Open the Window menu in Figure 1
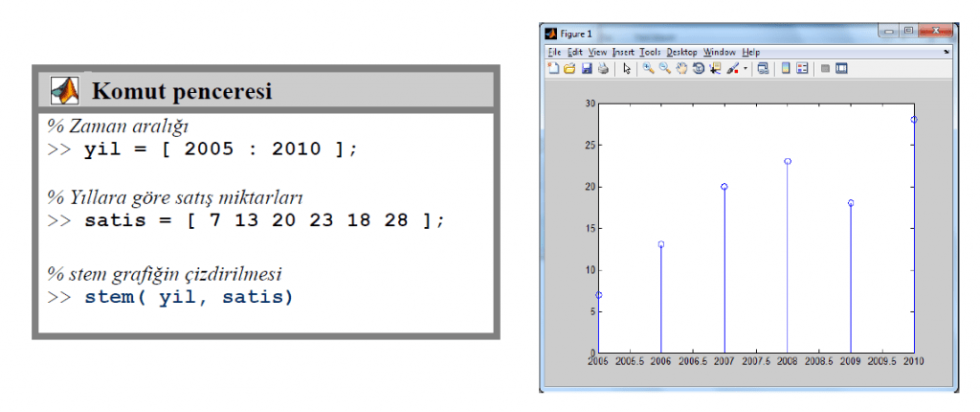Image resolution: width=980 pixels, height=412 pixels. coord(720,52)
